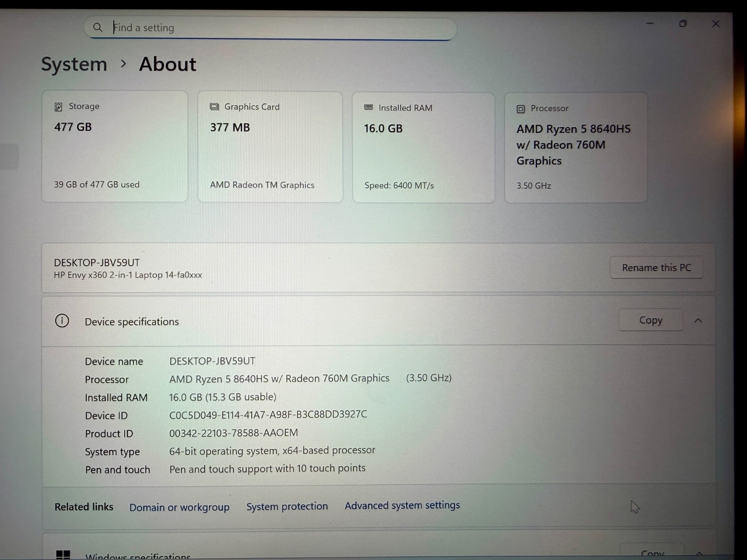Open System protection link

287,506
